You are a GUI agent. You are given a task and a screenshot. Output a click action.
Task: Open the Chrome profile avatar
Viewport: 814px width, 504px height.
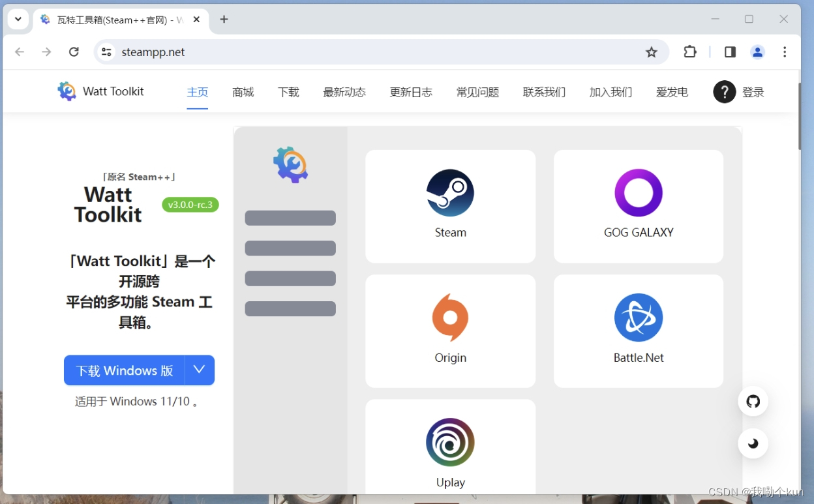point(758,52)
